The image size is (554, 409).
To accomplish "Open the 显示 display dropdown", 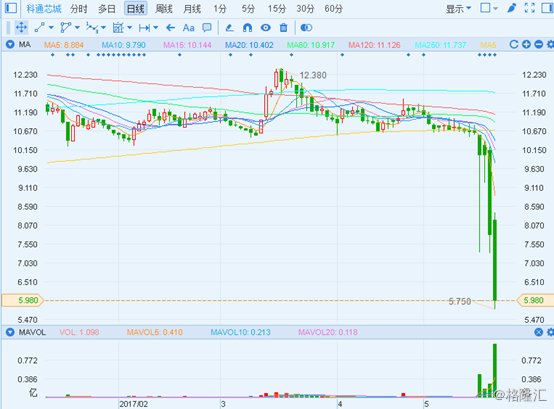I will 458,9.
